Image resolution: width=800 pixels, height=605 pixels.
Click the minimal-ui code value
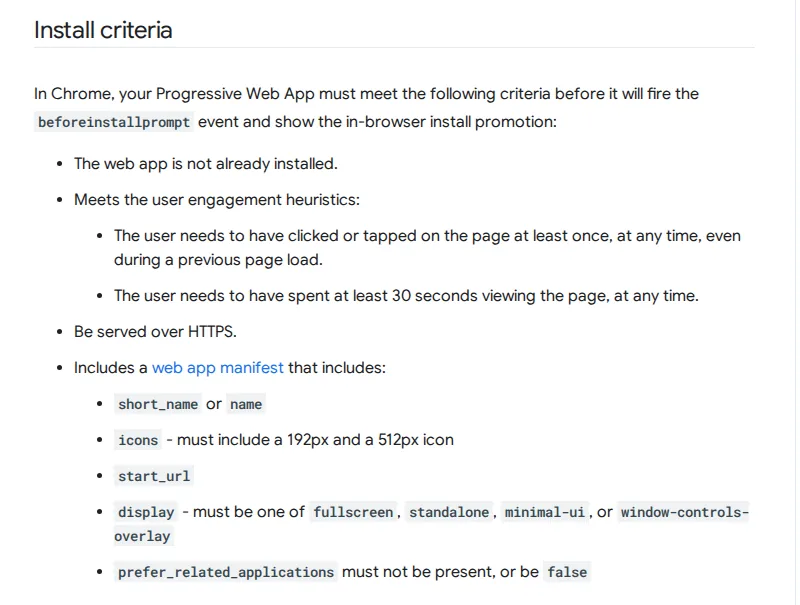tap(544, 512)
